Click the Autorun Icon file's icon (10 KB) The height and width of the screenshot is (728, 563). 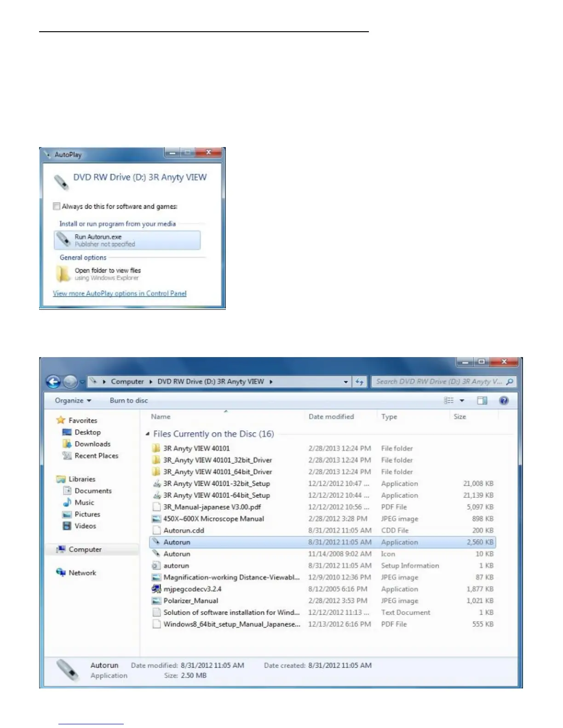click(156, 554)
